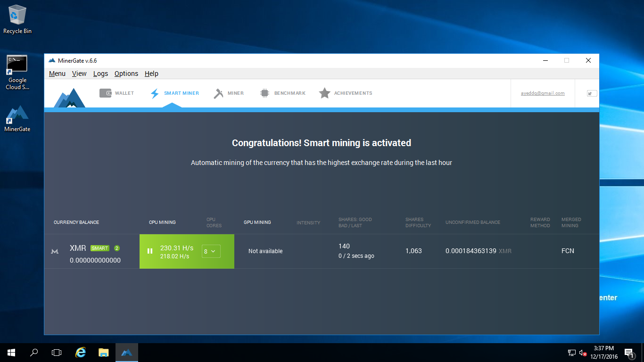Open the Menu menu
This screenshot has width=644, height=362.
pos(58,74)
